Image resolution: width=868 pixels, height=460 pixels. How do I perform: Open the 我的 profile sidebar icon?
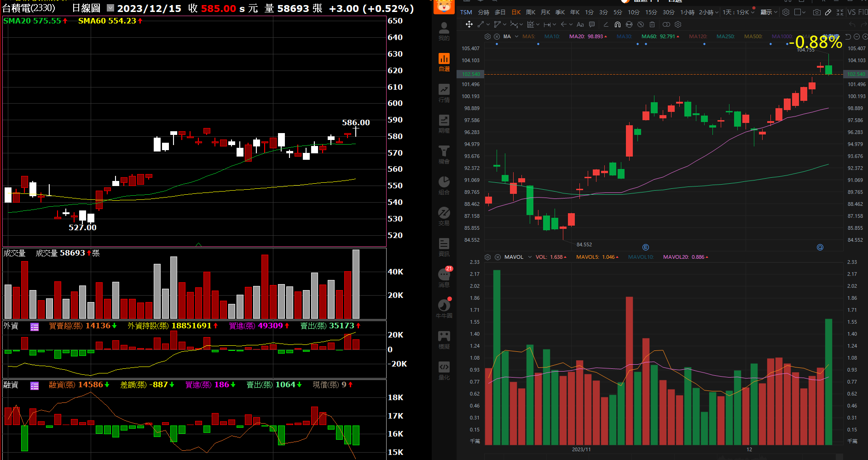pos(444,31)
